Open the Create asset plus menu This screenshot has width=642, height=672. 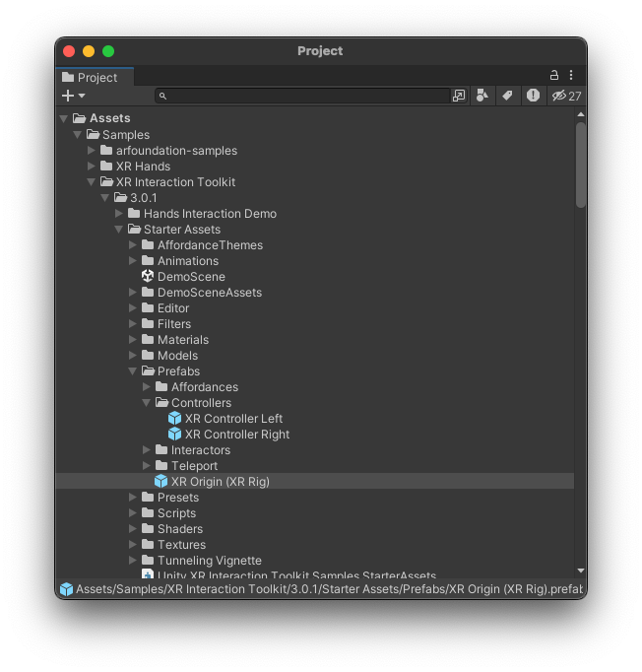(x=73, y=96)
